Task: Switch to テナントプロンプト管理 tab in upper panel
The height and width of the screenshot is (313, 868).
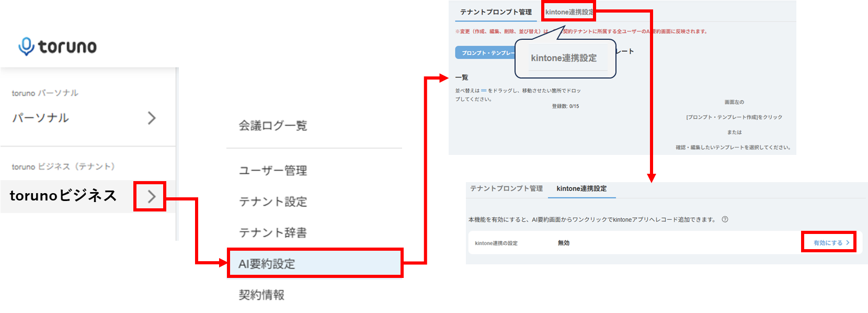Action: [x=496, y=12]
